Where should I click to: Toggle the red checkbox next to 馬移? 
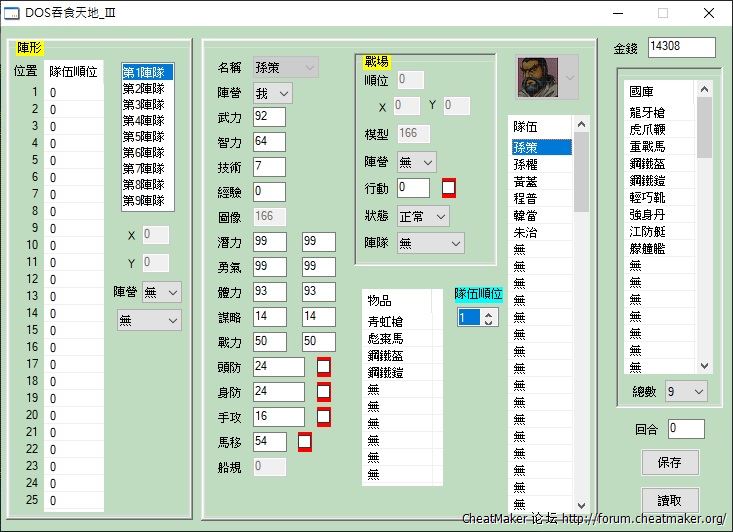coord(305,441)
